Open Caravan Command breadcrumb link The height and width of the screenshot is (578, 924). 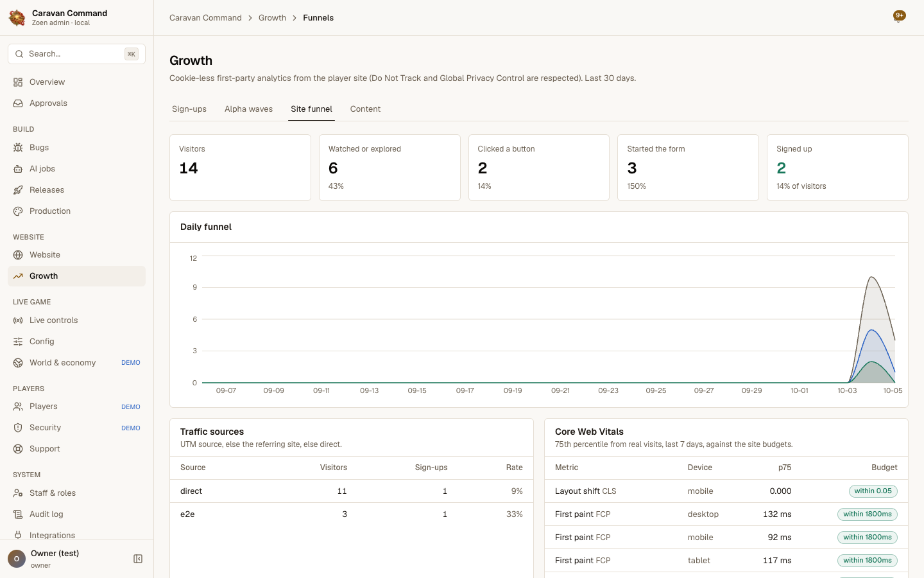coord(205,18)
